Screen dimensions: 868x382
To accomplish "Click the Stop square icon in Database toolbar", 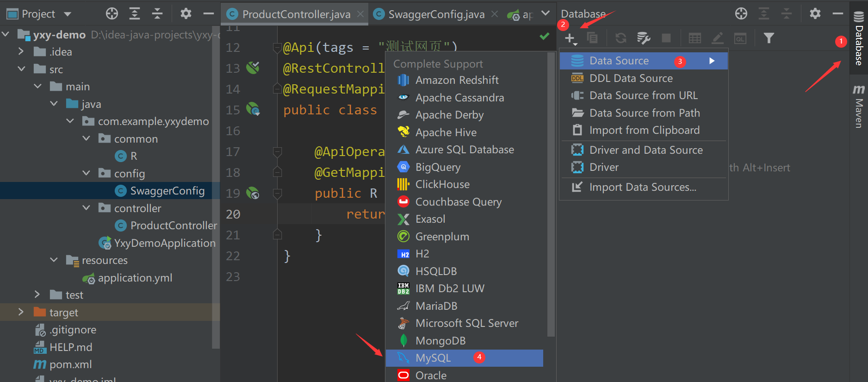I will [666, 38].
